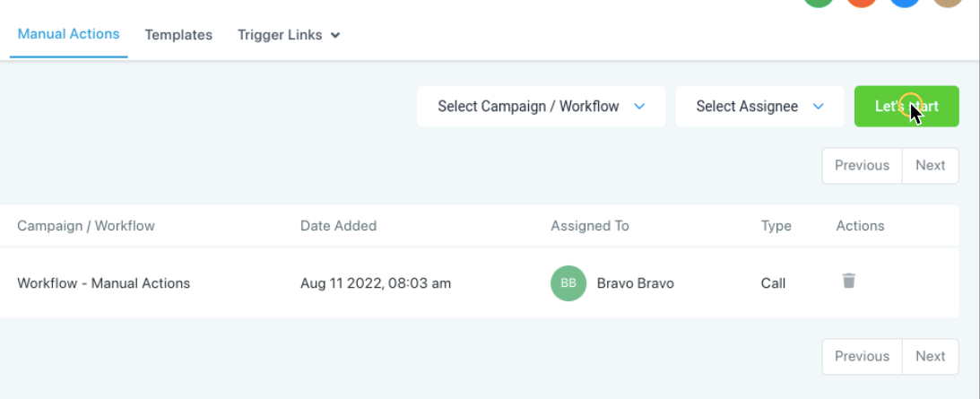
Task: Delete the Workflow - Manual Actions row via trash icon
Action: coord(848,281)
